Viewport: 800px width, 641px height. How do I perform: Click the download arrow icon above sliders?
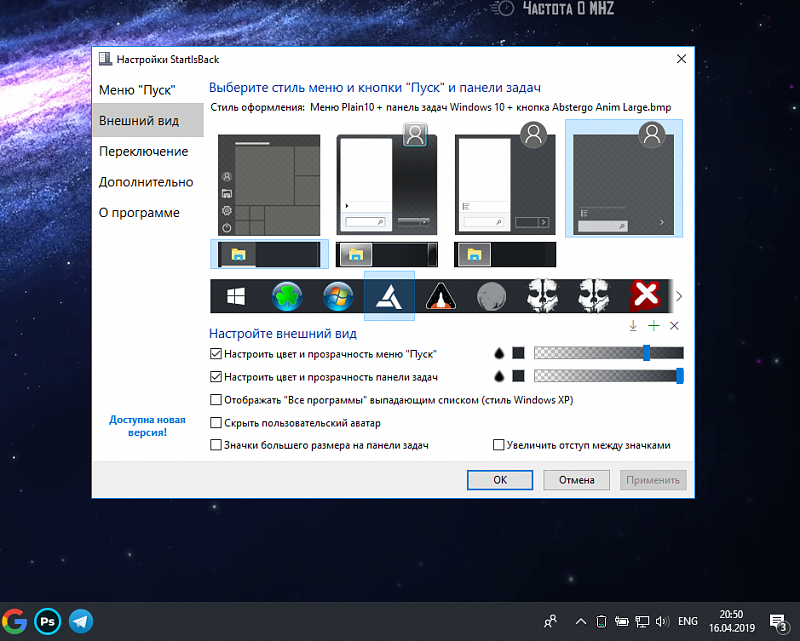coord(633,326)
